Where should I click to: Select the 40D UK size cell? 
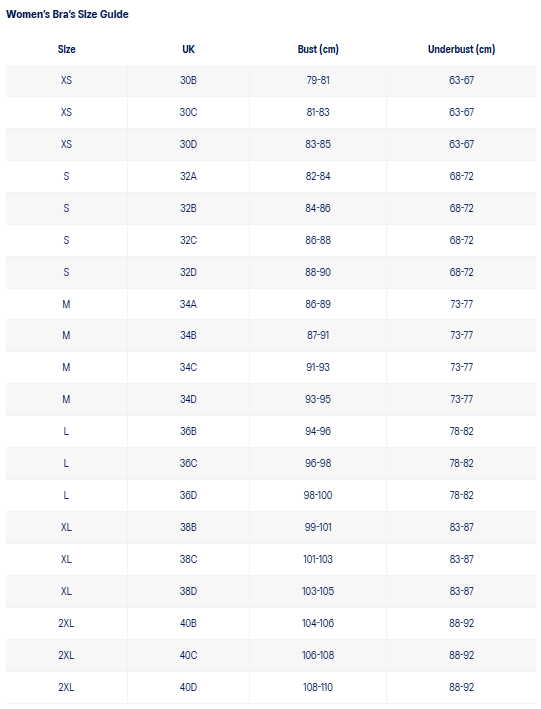188,688
